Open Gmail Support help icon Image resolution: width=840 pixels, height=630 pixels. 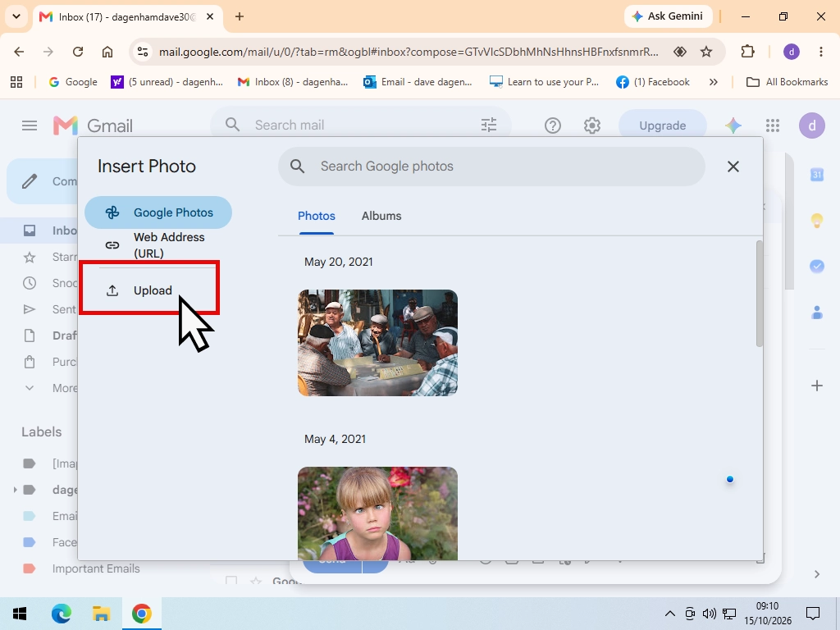coord(552,126)
